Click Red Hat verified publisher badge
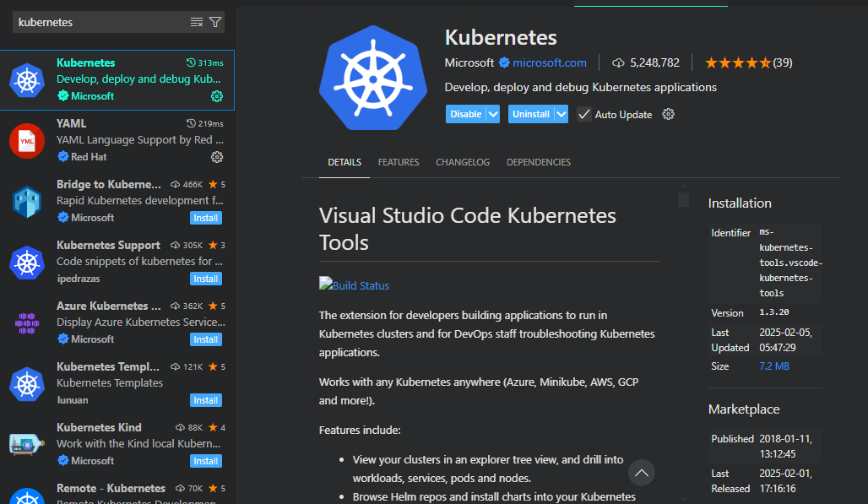The width and height of the screenshot is (868, 504). pos(63,156)
